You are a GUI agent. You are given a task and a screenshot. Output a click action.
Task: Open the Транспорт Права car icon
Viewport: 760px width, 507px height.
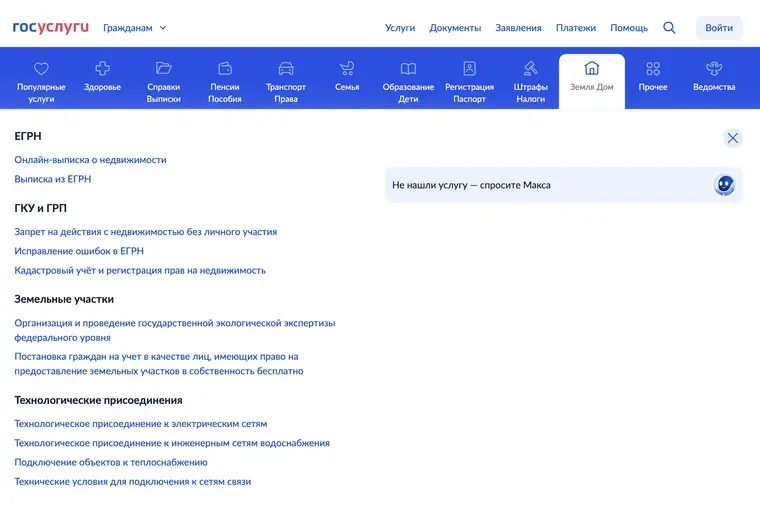286,69
